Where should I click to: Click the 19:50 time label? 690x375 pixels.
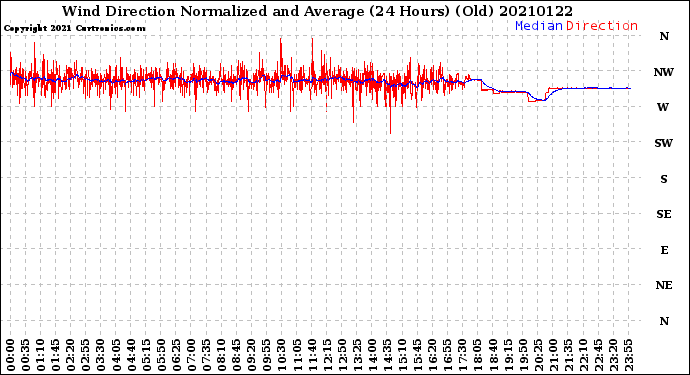pos(523,355)
